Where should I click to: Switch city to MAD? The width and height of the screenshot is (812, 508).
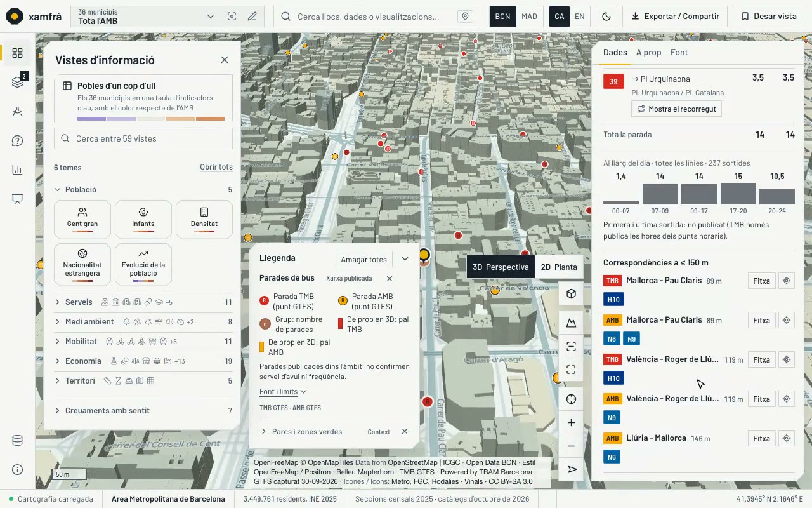[529, 17]
